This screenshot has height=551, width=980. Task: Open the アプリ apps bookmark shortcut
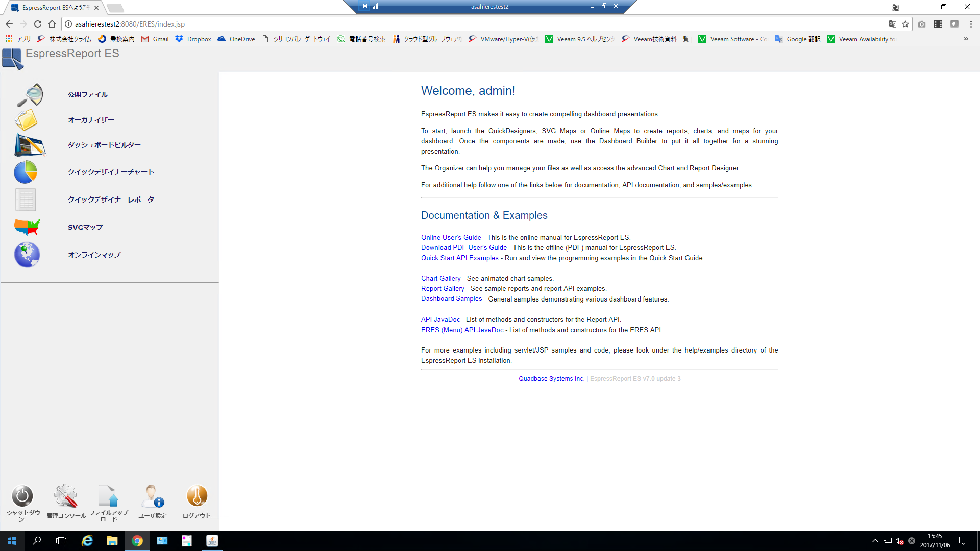pyautogui.click(x=18, y=39)
